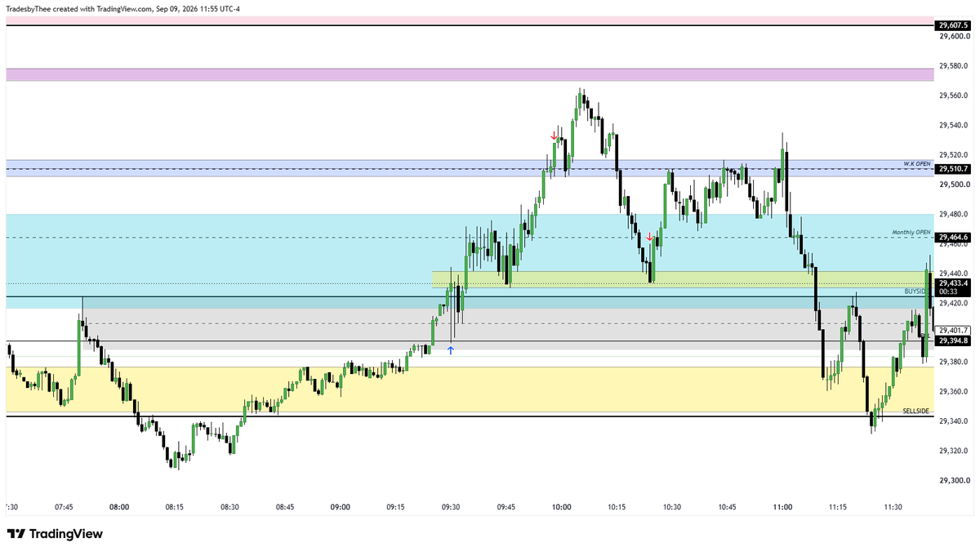The image size is (980, 552).
Task: Click the 09:00 time axis label
Action: tap(341, 507)
